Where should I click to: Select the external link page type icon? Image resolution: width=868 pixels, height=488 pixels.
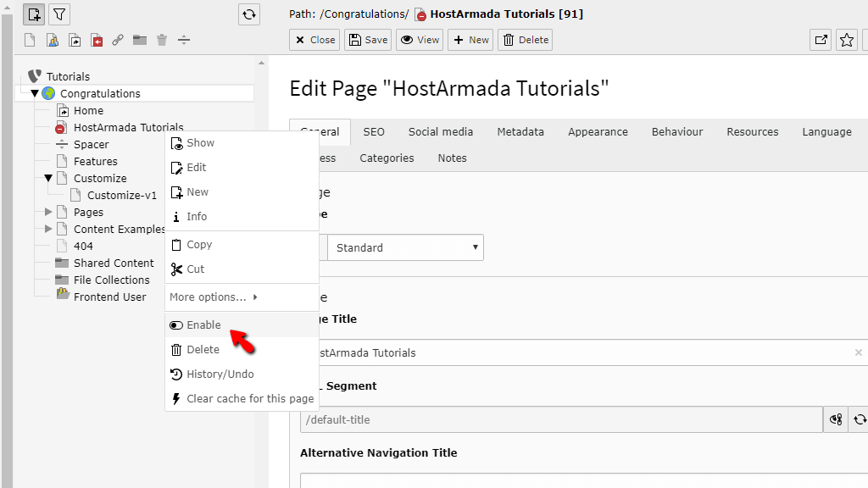118,40
